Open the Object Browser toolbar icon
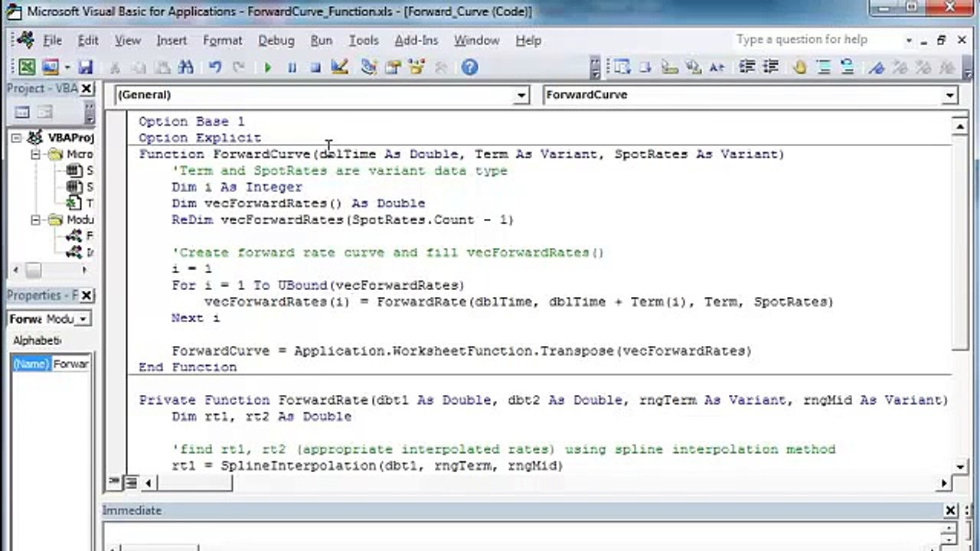The image size is (980, 551). tap(417, 67)
